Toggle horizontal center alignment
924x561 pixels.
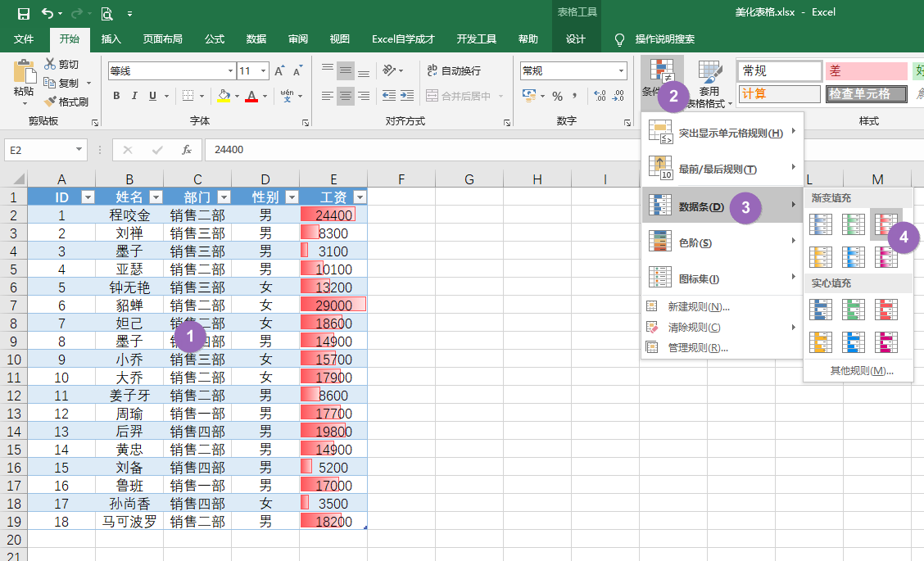(346, 96)
